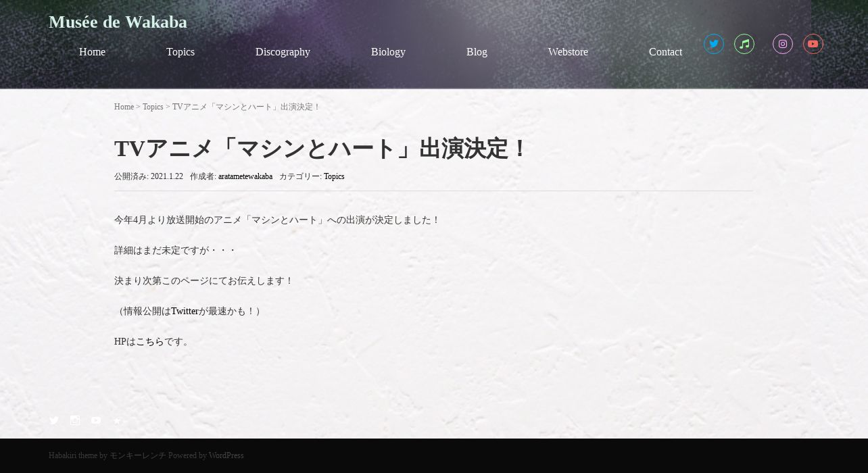Open the Webstore menu item
The width and height of the screenshot is (868, 473).
(568, 52)
